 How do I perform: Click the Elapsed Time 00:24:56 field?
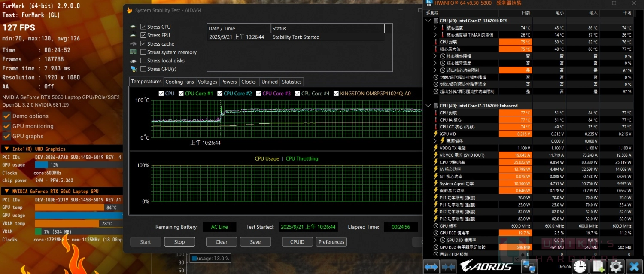pos(401,227)
